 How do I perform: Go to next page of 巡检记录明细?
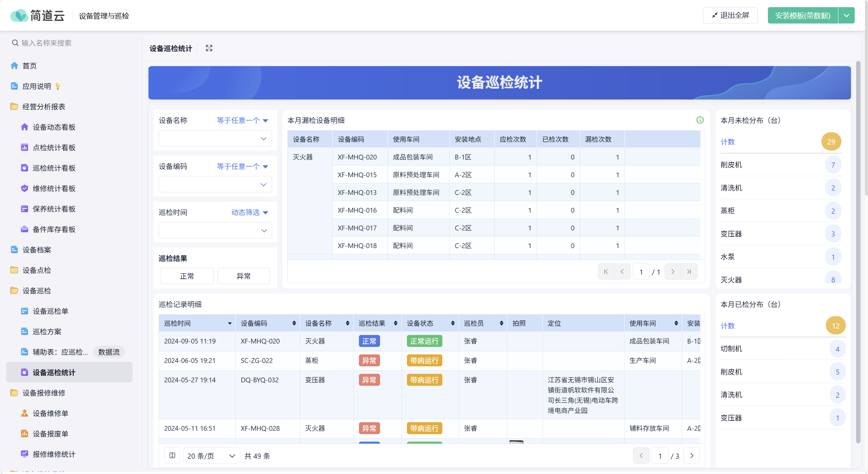pyautogui.click(x=692, y=456)
